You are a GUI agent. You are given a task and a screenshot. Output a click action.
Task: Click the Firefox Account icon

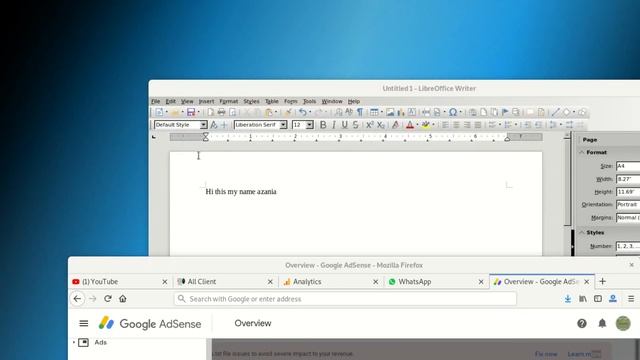(x=613, y=299)
